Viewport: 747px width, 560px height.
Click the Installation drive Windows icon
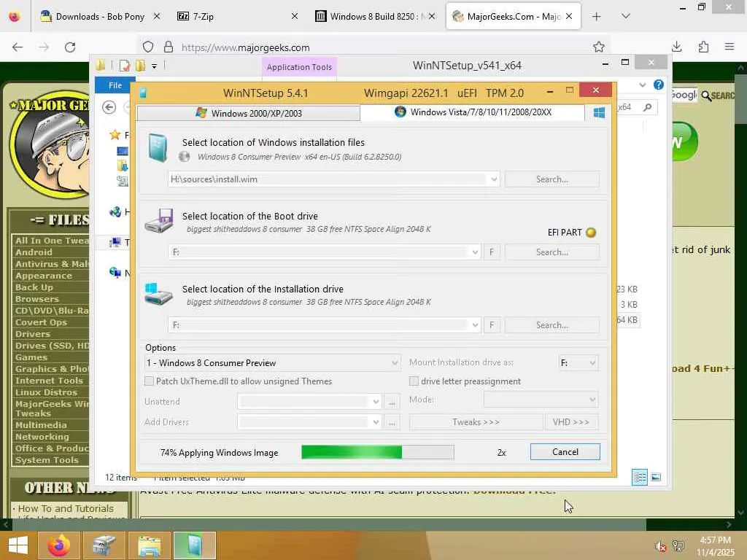[158, 294]
